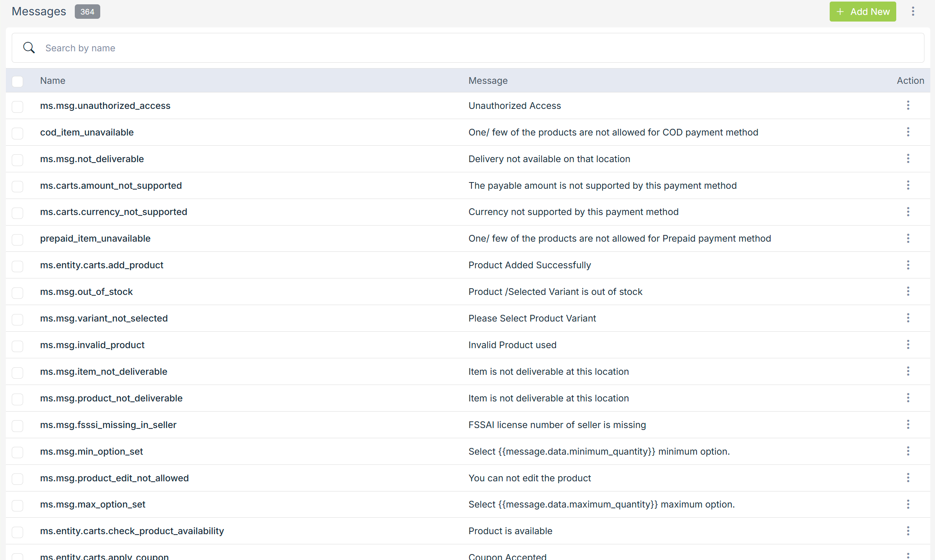The width and height of the screenshot is (935, 560).
Task: Open action menu for ms.msg.out_of_stock
Action: 908,291
